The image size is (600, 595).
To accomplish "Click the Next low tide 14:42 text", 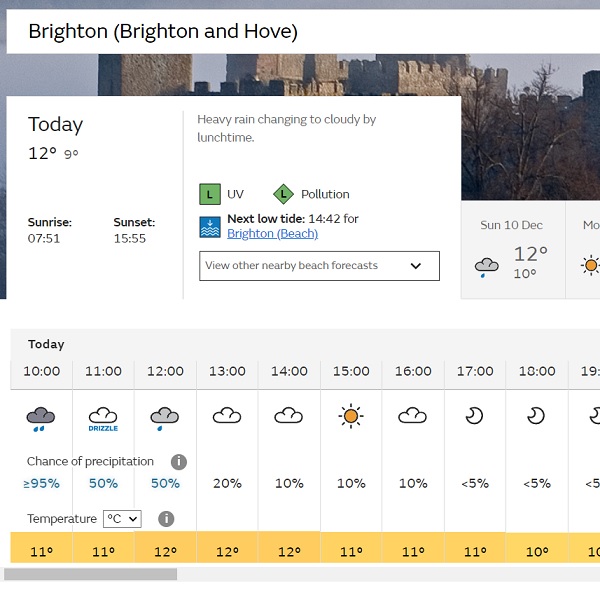I will (293, 219).
